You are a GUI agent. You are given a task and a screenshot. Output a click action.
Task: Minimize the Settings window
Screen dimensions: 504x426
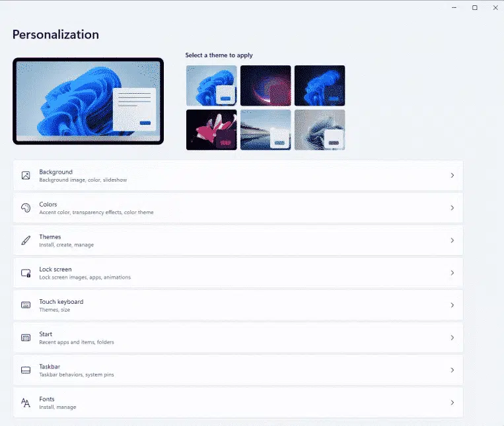point(454,8)
